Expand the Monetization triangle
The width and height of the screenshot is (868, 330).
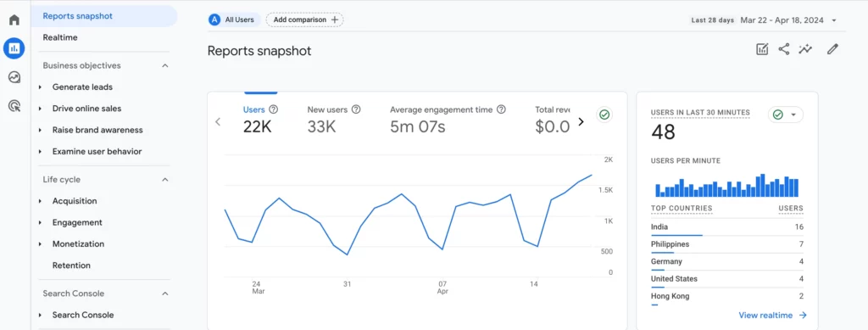point(41,244)
